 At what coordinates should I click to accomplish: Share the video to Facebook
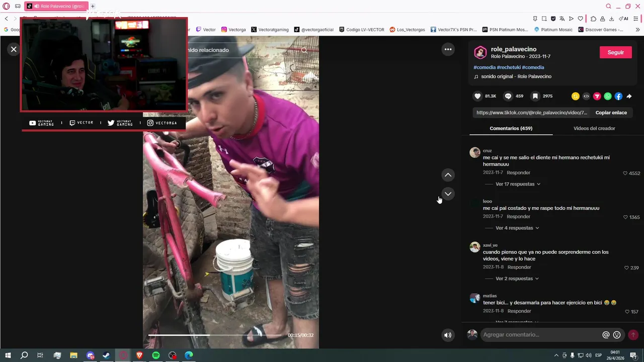tap(618, 96)
